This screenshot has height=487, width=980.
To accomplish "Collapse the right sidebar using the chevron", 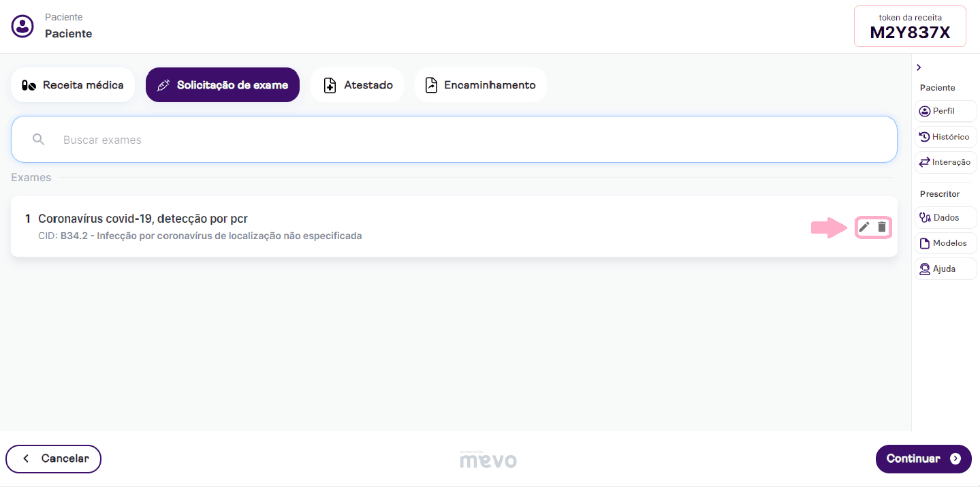I will [919, 67].
